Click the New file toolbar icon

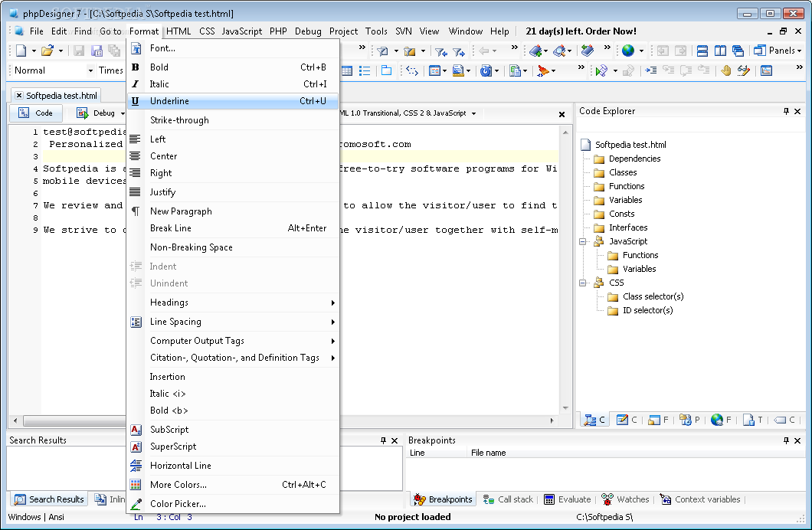tap(21, 51)
